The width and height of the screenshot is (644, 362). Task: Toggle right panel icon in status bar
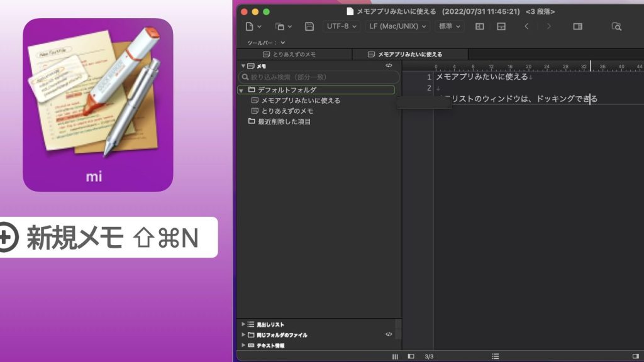click(x=635, y=356)
